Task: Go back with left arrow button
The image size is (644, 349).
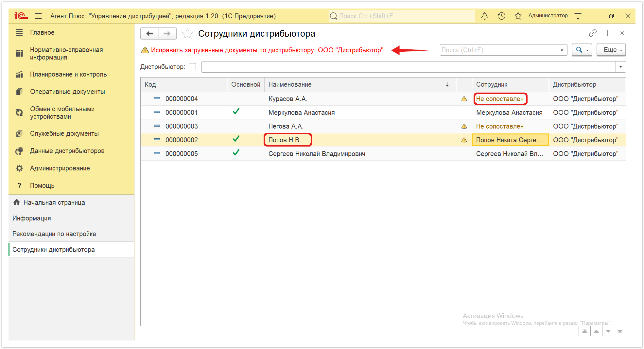Action: (x=150, y=33)
